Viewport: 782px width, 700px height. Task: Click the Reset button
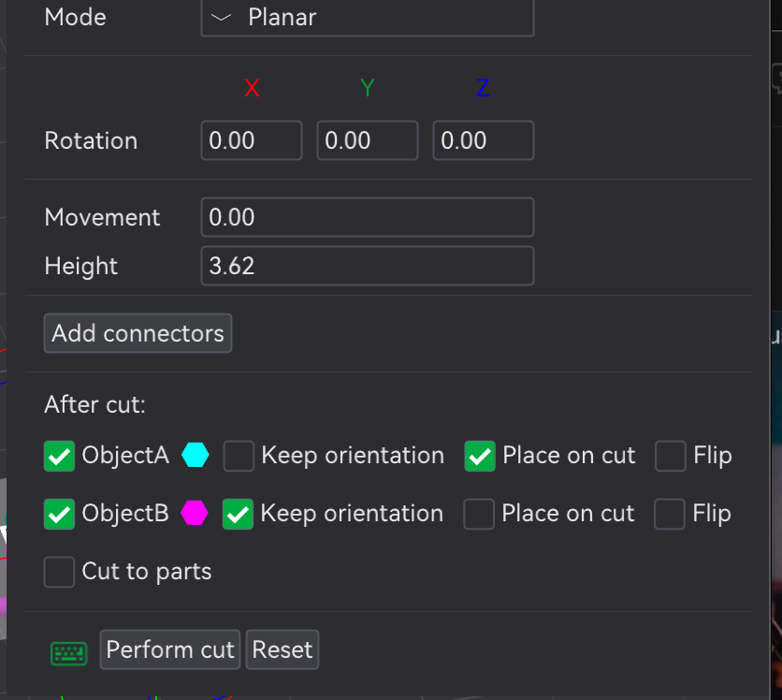point(282,649)
